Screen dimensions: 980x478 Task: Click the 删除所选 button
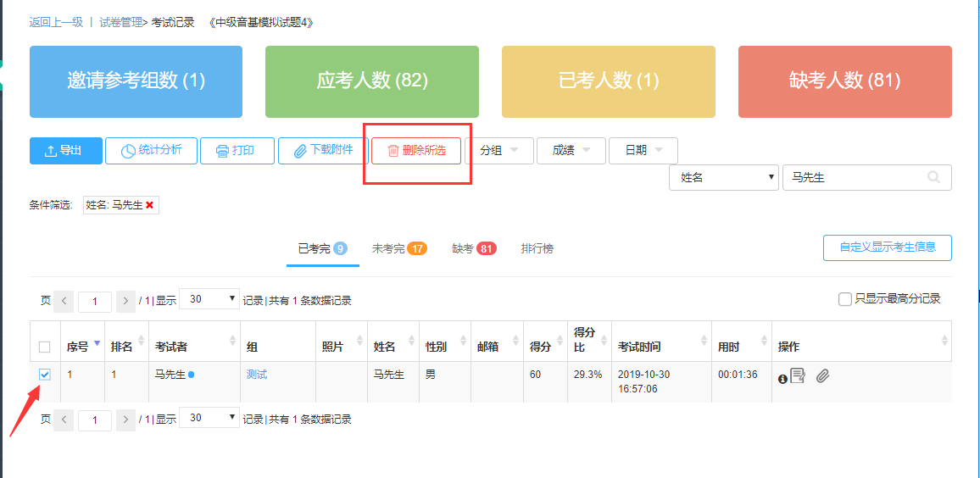415,151
